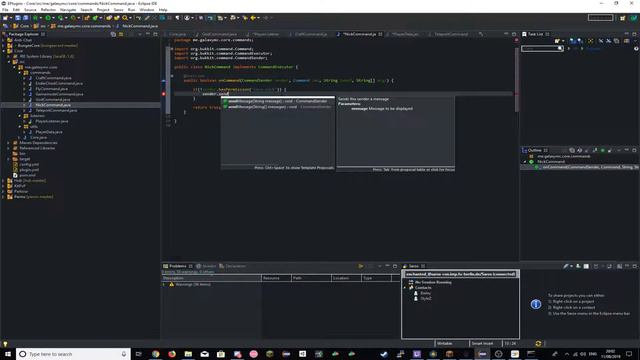Open the Problems tab
640x360 pixels.
pyautogui.click(x=178, y=266)
